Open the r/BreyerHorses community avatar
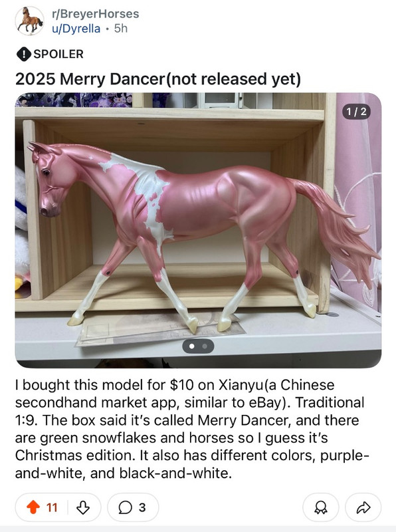The image size is (396, 532). pyautogui.click(x=29, y=21)
